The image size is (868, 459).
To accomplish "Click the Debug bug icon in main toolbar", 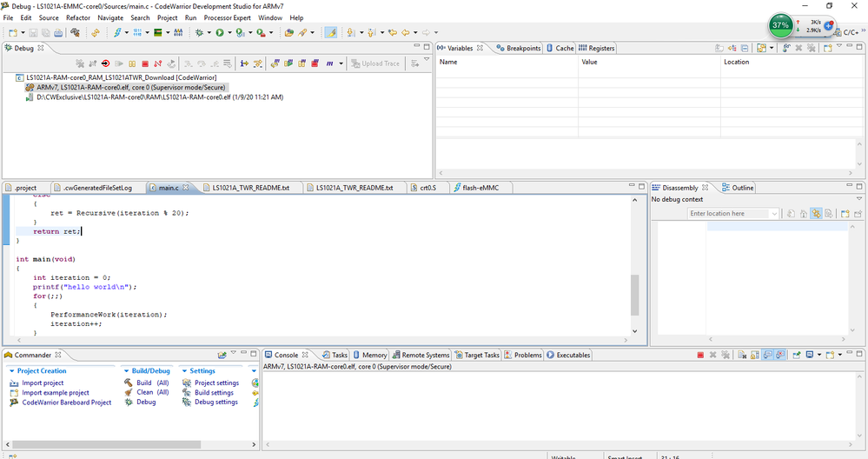I will point(199,33).
